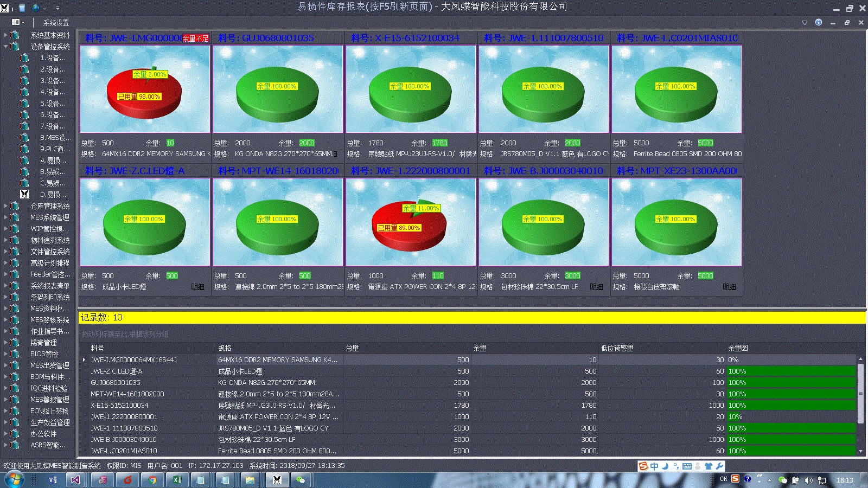Open the 系统设置 menu

click(x=56, y=23)
